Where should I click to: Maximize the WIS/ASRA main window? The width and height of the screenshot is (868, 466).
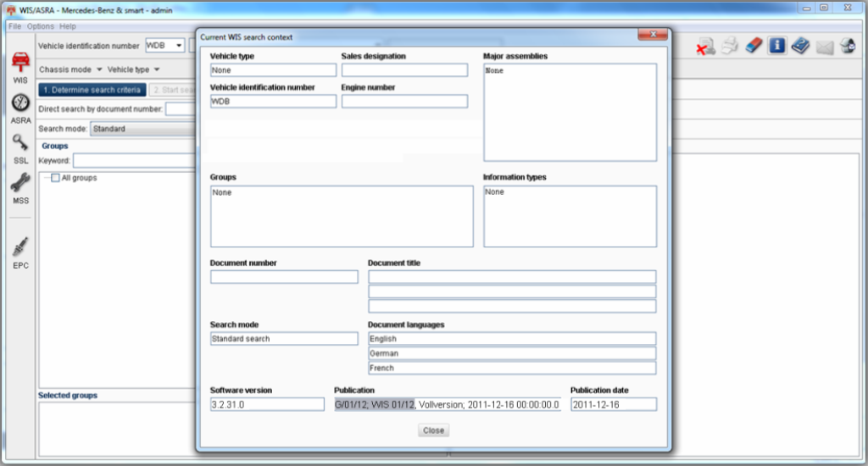tap(824, 8)
